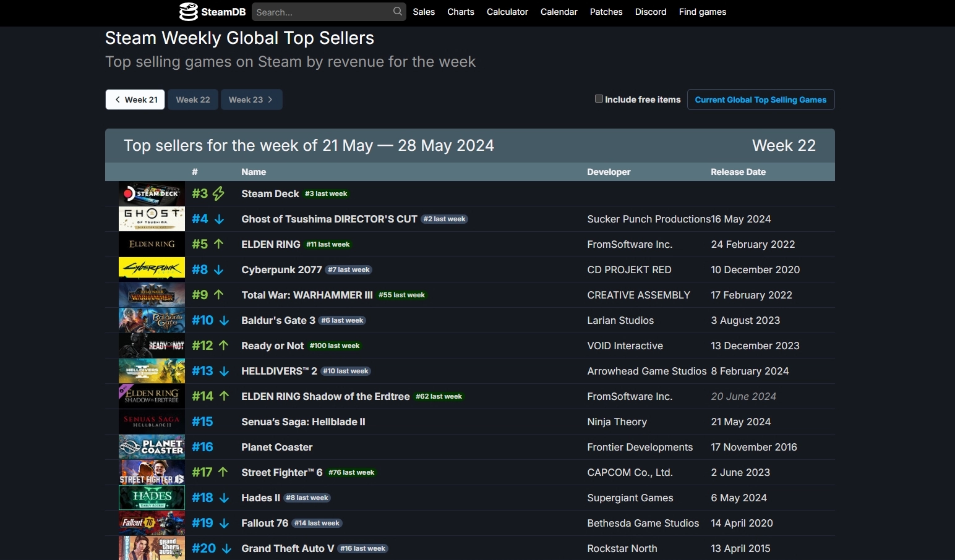Open the Sales menu
The width and height of the screenshot is (955, 560).
(x=424, y=12)
